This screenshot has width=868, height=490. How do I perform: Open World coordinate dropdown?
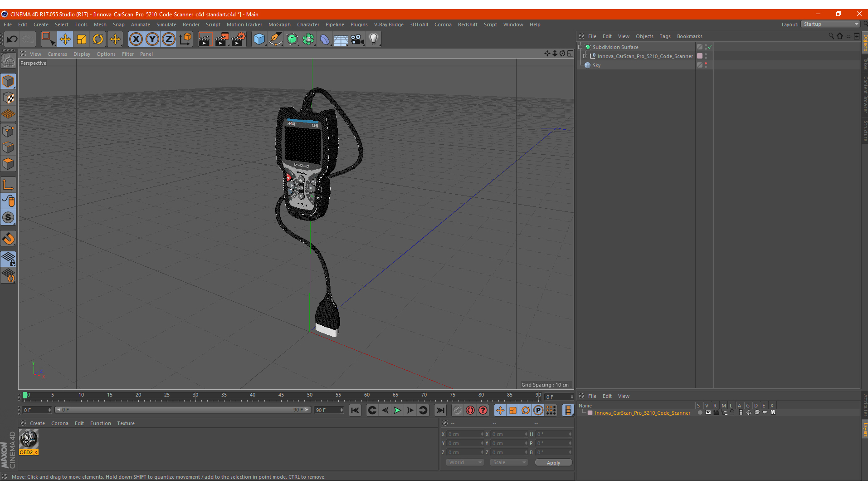465,462
